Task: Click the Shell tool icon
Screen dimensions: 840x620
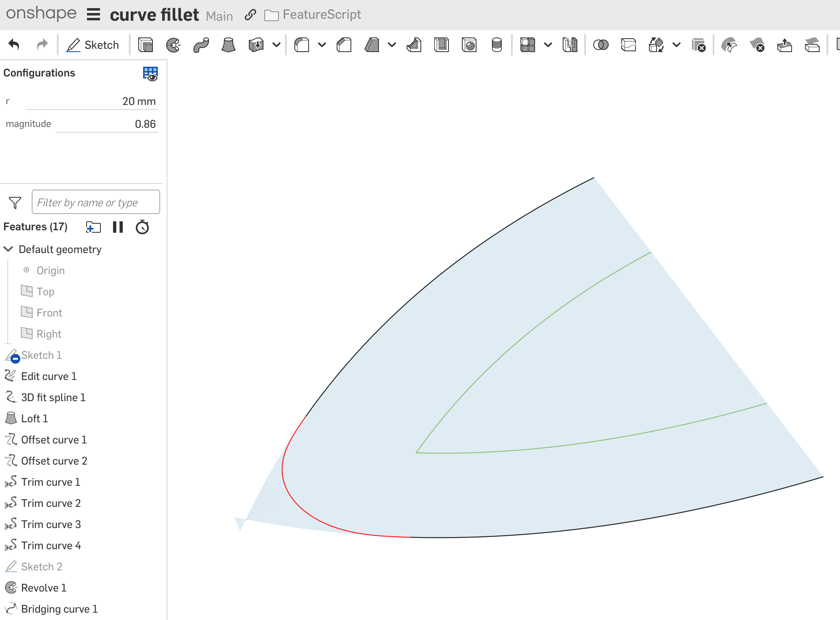Action: pos(442,45)
